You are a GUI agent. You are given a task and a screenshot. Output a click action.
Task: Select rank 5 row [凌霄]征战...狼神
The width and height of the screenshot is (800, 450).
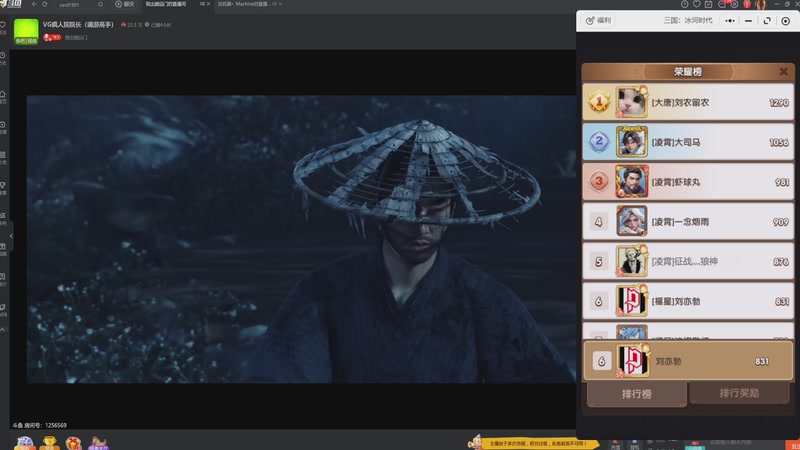point(688,261)
